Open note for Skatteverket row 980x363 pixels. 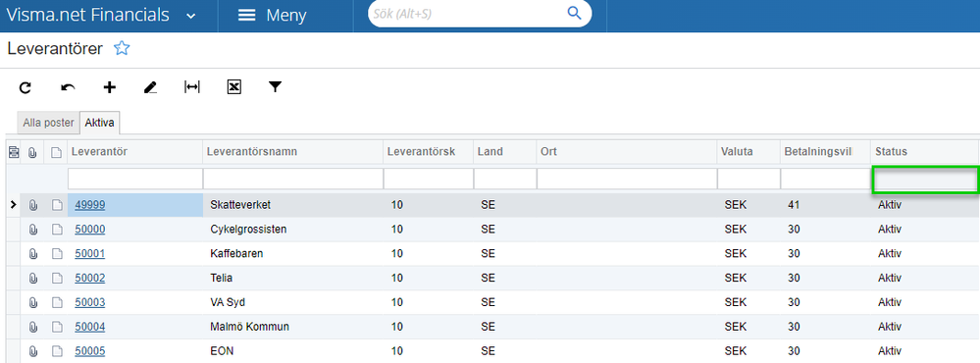(57, 205)
